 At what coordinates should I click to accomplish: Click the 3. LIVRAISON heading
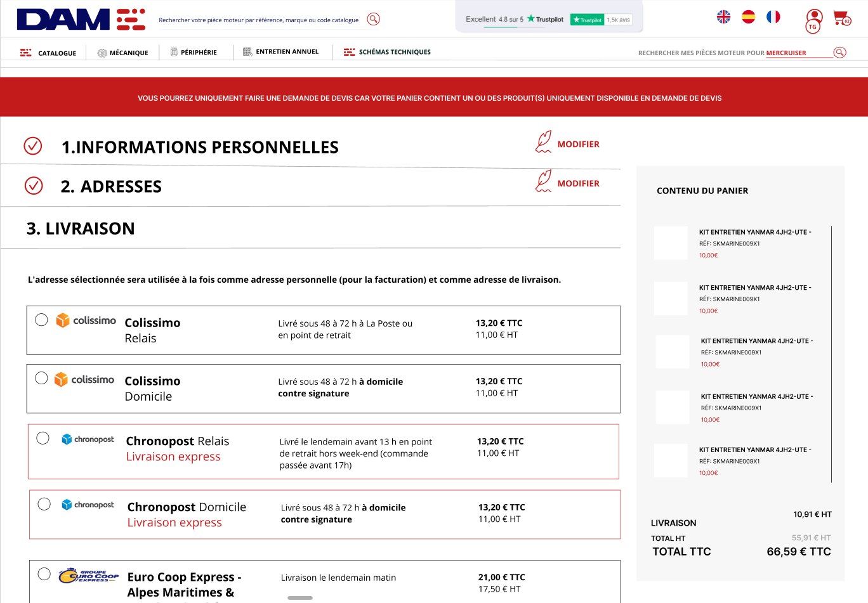(81, 228)
